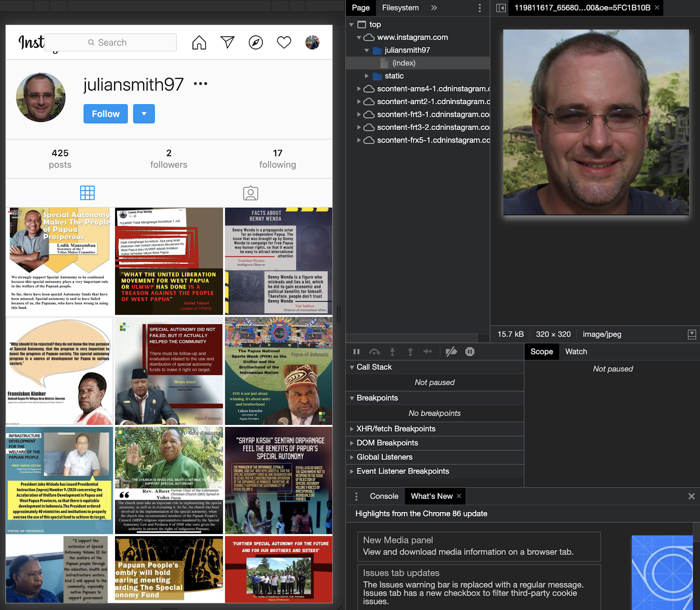View the 2 followers list
This screenshot has height=610, width=700.
click(168, 158)
